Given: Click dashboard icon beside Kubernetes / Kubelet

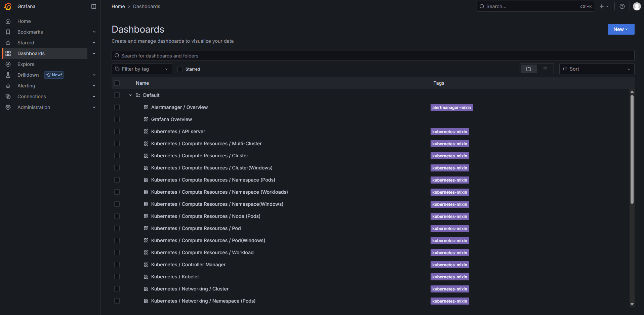Looking at the screenshot, I should [x=146, y=277].
